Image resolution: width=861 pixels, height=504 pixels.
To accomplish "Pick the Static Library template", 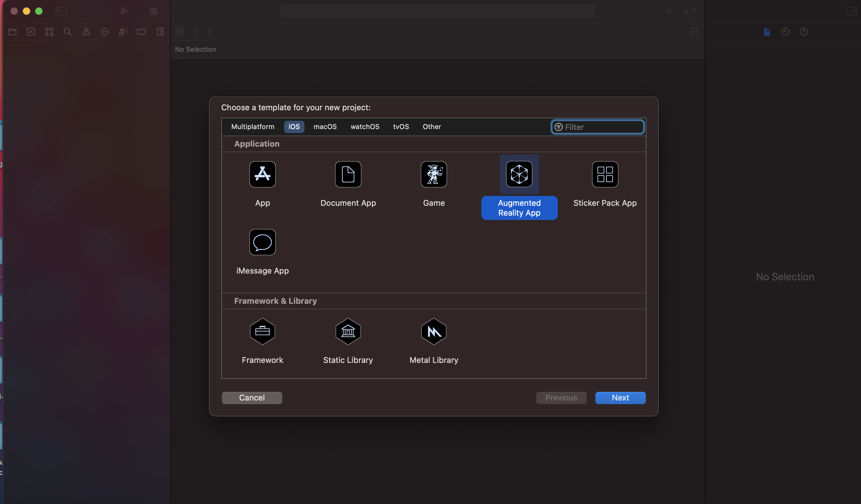I will pyautogui.click(x=348, y=331).
